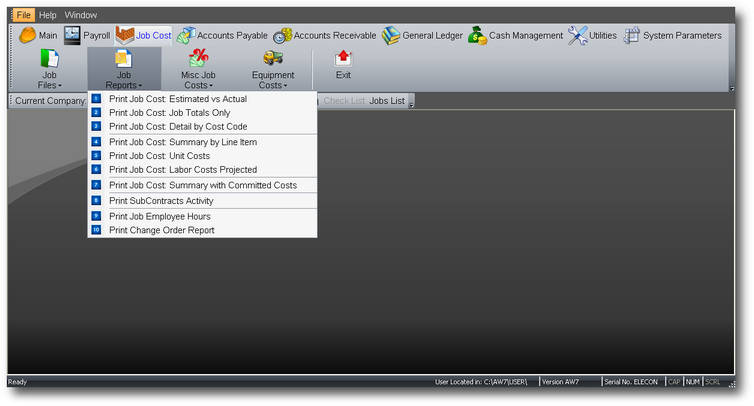754x406 pixels.
Task: Click the Check List button
Action: (x=344, y=101)
